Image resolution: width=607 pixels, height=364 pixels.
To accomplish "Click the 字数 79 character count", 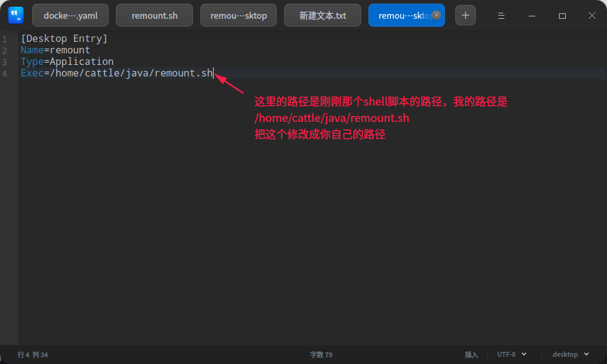I will coord(321,354).
